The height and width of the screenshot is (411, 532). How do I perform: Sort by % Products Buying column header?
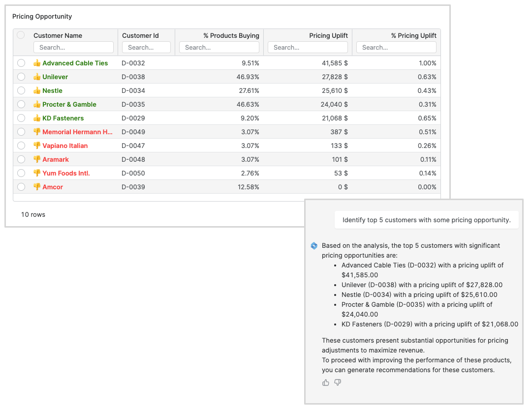[231, 35]
